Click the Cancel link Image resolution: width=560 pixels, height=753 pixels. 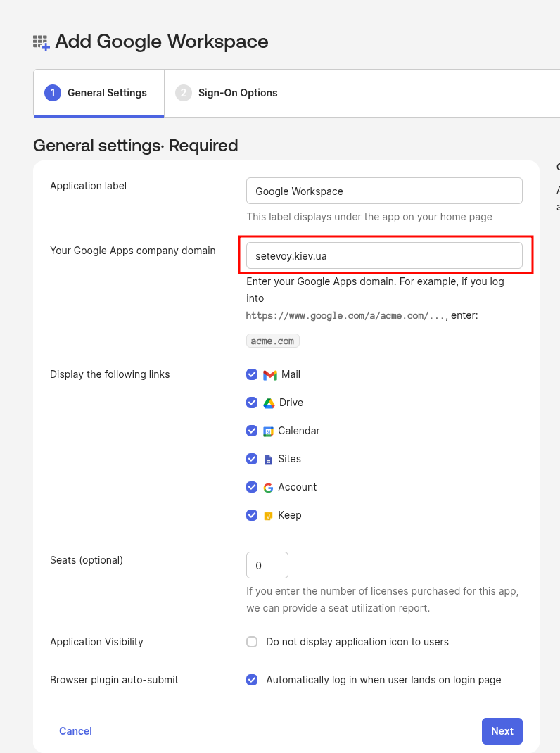pos(75,731)
